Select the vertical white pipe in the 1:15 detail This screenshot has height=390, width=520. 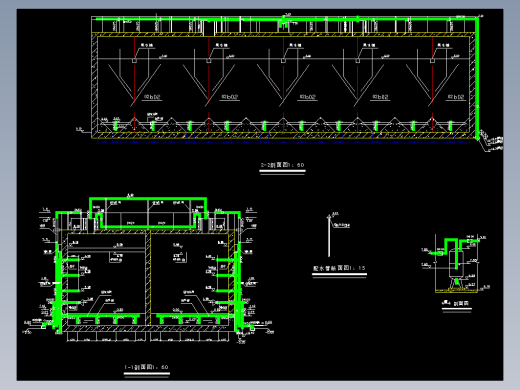pos(329,236)
